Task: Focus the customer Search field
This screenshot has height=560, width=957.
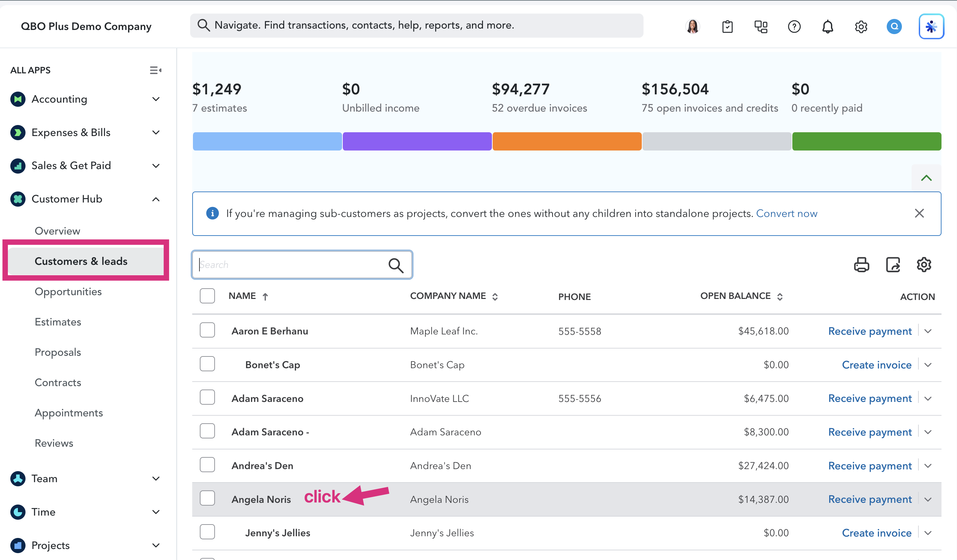Action: [302, 265]
